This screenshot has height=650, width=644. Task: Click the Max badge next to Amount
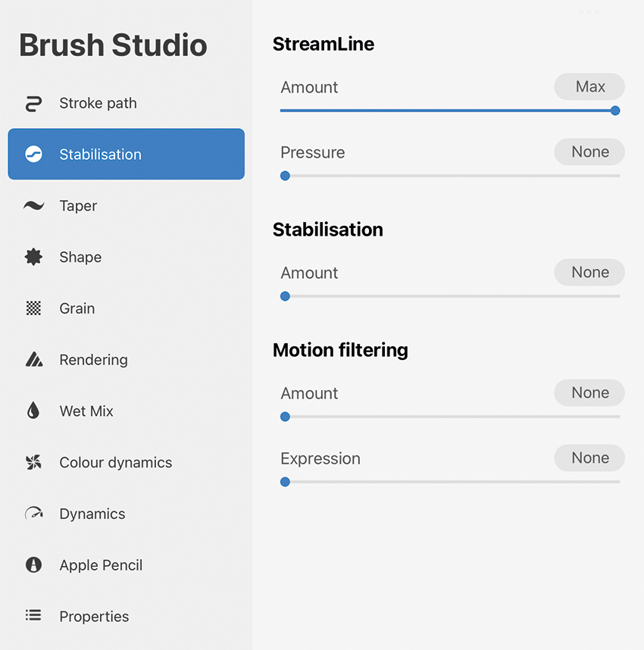pyautogui.click(x=589, y=86)
